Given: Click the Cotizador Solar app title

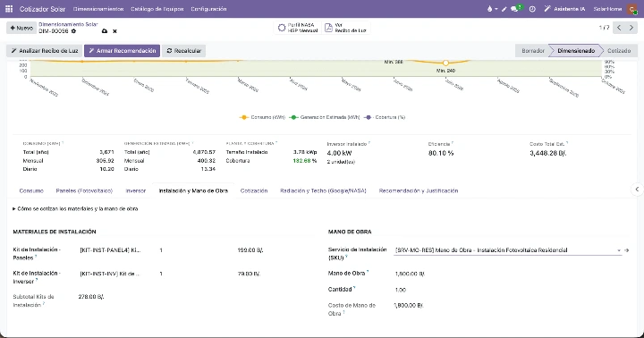Looking at the screenshot, I should pyautogui.click(x=42, y=9).
